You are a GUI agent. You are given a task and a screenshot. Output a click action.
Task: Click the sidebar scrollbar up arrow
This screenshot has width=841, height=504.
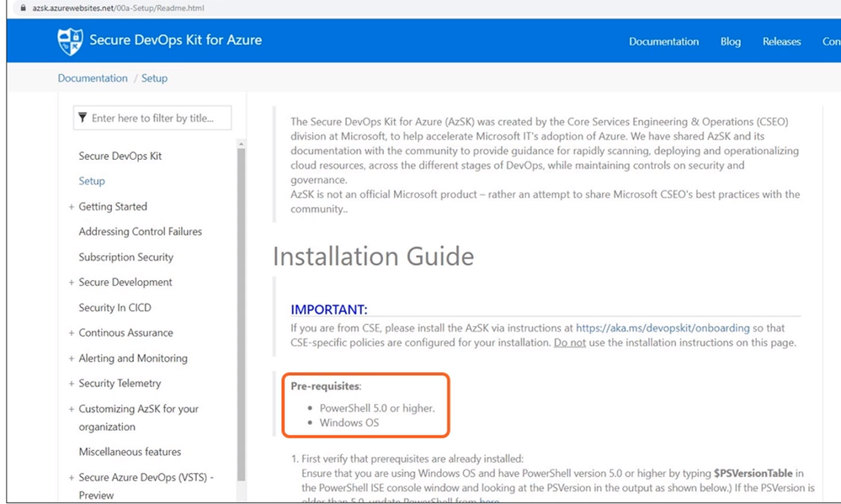(x=242, y=144)
